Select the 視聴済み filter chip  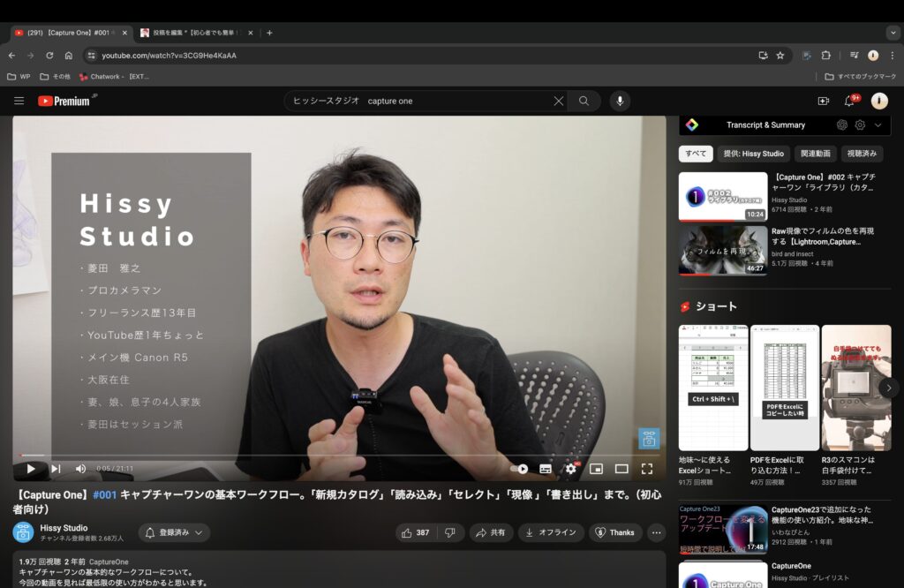[x=862, y=154]
